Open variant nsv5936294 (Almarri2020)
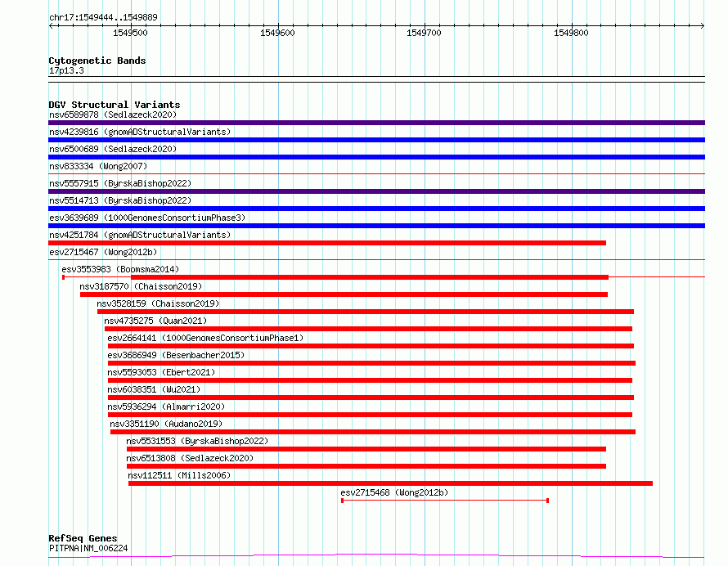 click(x=166, y=407)
